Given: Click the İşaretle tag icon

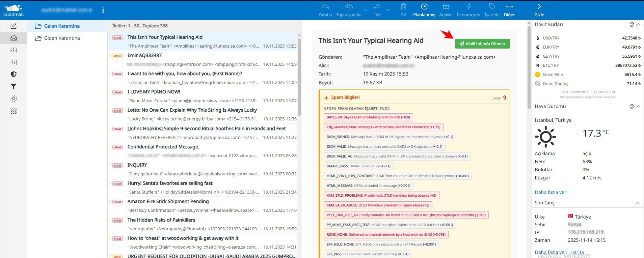Looking at the screenshot, I should (492, 6).
